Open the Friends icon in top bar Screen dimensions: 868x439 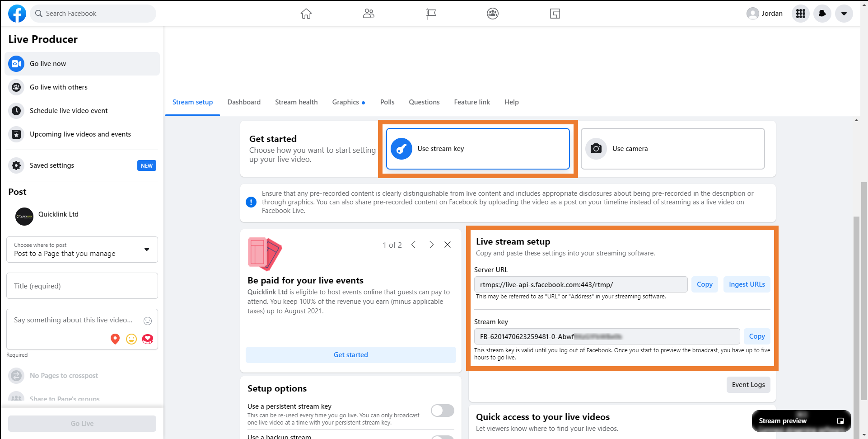369,14
